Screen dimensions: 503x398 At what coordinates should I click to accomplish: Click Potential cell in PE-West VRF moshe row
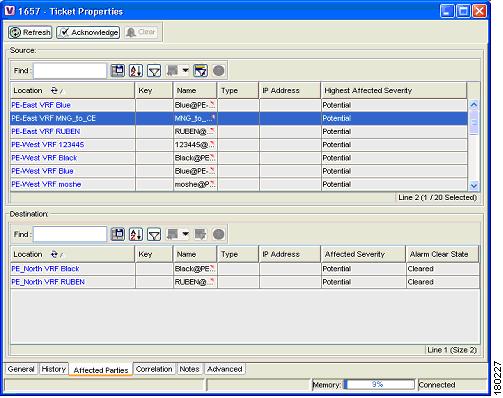tap(394, 184)
